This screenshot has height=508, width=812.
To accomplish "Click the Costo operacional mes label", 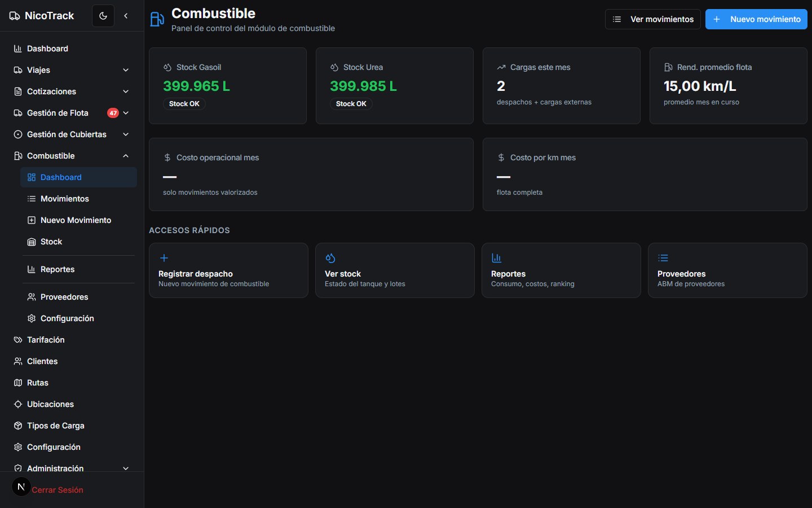I will [x=218, y=157].
